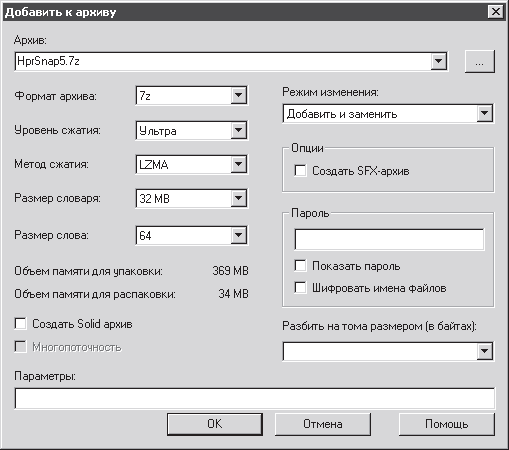Click the OK button

[x=215, y=424]
